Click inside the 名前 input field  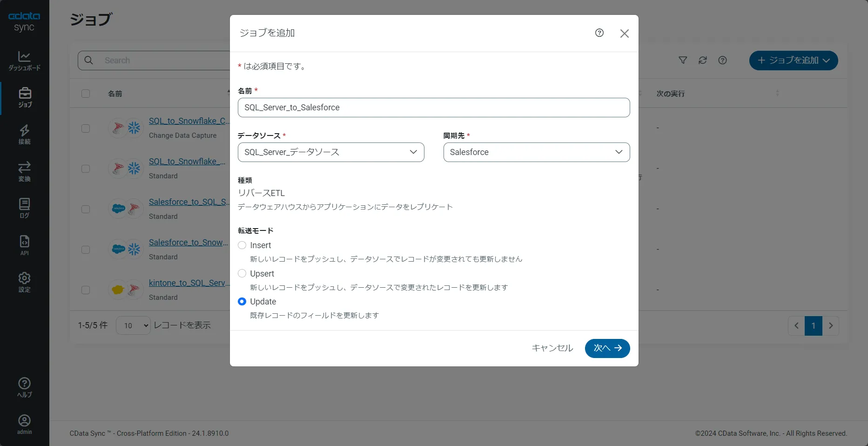tap(433, 108)
